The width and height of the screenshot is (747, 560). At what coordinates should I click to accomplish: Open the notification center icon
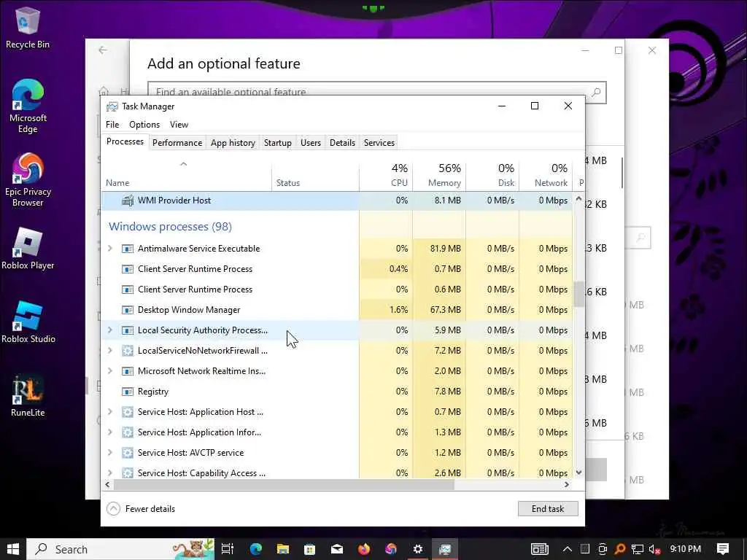coord(723,549)
